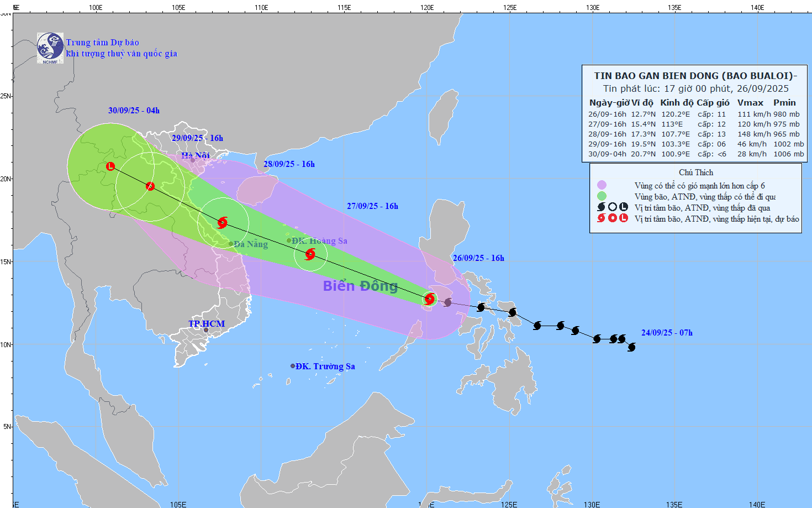The height and width of the screenshot is (508, 812).
Task: Select the TP.HCM city marker dot
Action: click(206, 331)
